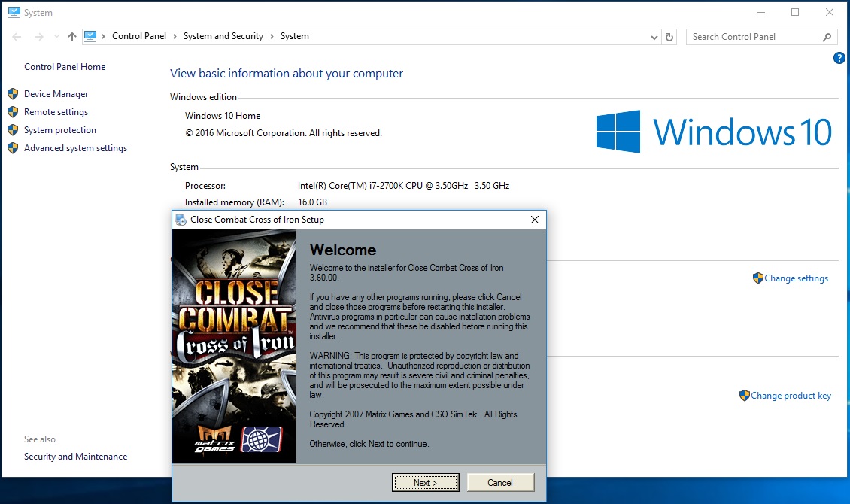Open Device Manager link
The height and width of the screenshot is (504, 850).
(x=56, y=94)
